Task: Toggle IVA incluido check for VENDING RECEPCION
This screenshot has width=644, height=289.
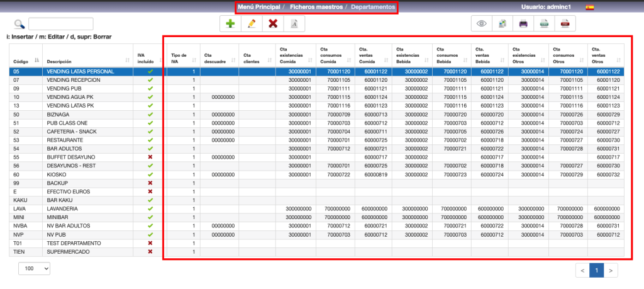Action: pyautogui.click(x=150, y=81)
